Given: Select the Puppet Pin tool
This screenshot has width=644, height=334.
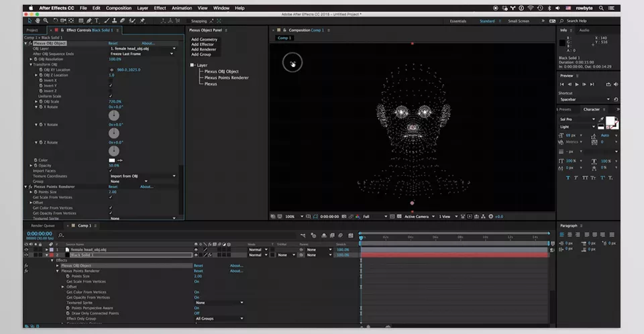Looking at the screenshot, I should (142, 21).
